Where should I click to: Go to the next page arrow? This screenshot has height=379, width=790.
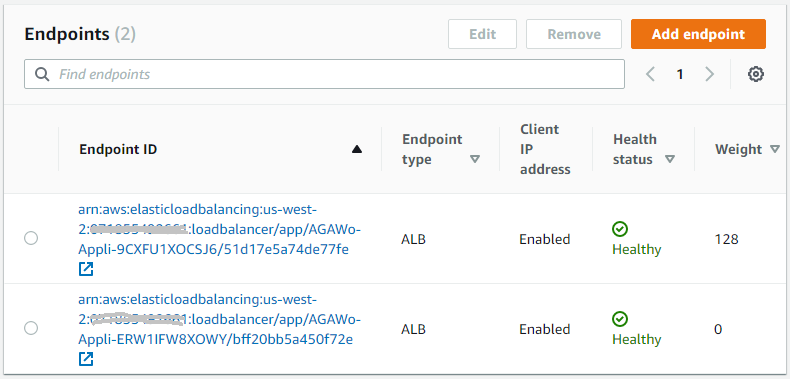[709, 75]
